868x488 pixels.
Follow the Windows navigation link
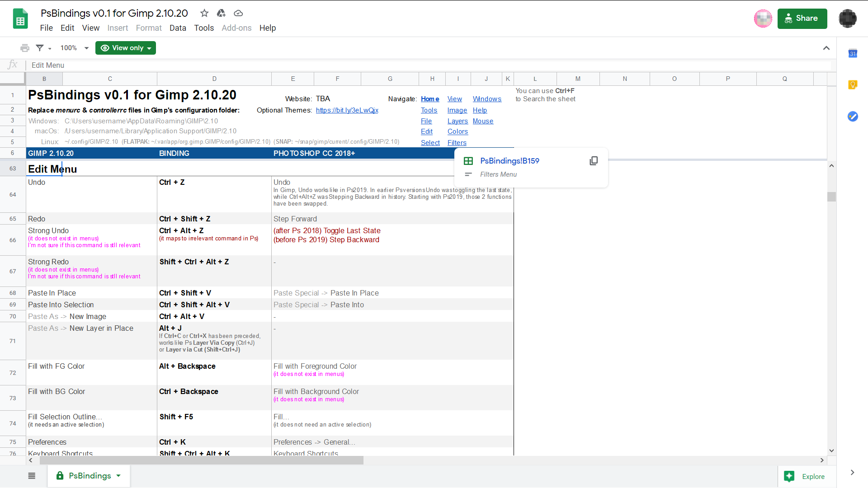[x=487, y=99]
